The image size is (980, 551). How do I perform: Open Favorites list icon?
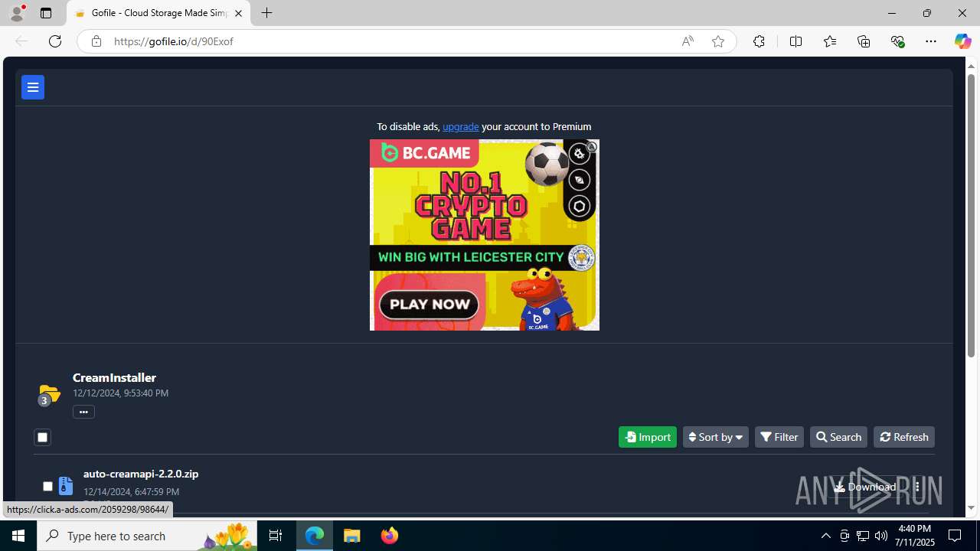pyautogui.click(x=829, y=41)
